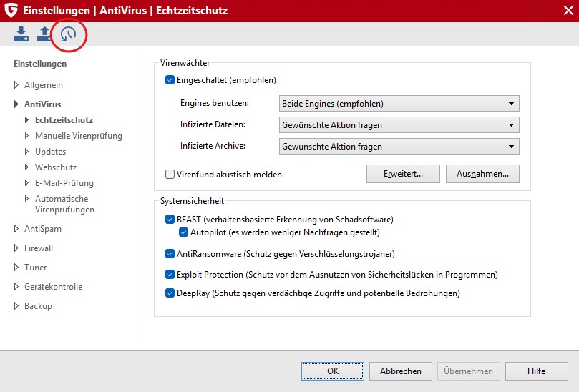Uncheck Eingeschaltet (empfohlen) checkbox
The height and width of the screenshot is (392, 579).
pyautogui.click(x=170, y=80)
